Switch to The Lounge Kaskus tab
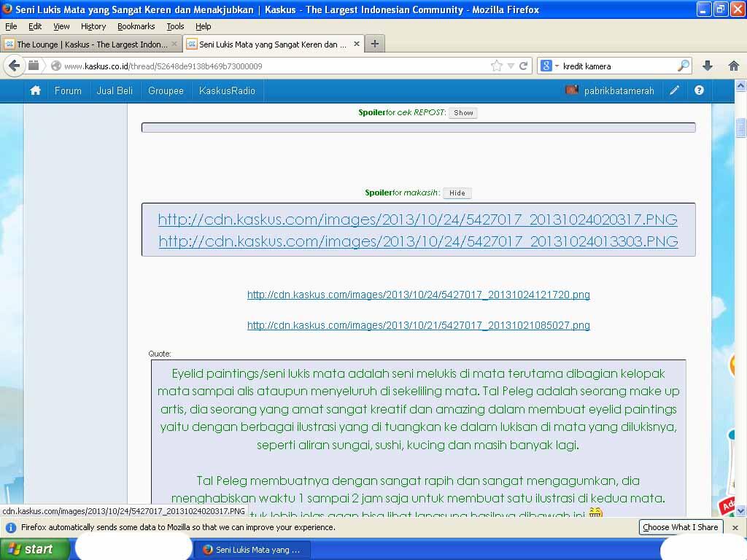The width and height of the screenshot is (747, 560). point(91,44)
